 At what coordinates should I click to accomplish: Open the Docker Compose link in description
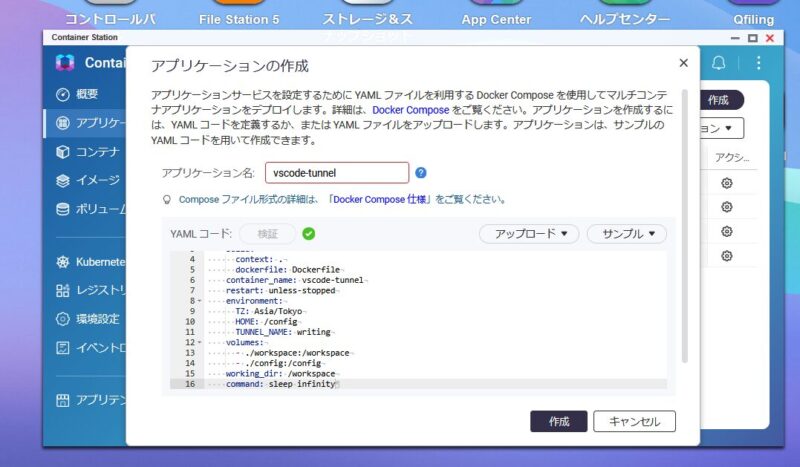[x=411, y=110]
